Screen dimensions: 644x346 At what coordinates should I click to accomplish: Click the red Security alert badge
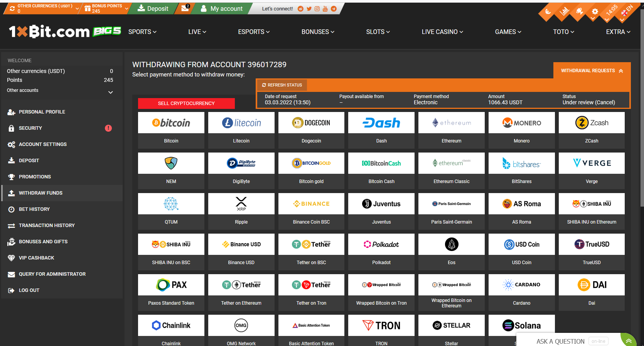[108, 128]
